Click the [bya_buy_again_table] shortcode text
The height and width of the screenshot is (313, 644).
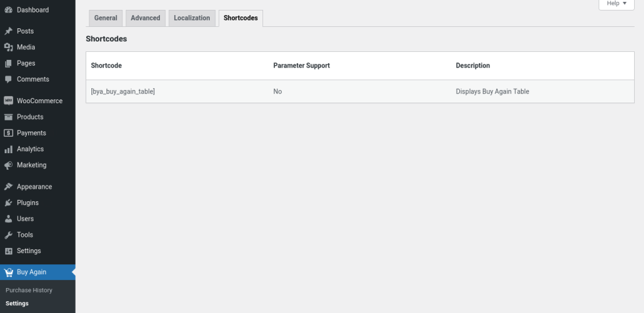pyautogui.click(x=123, y=91)
